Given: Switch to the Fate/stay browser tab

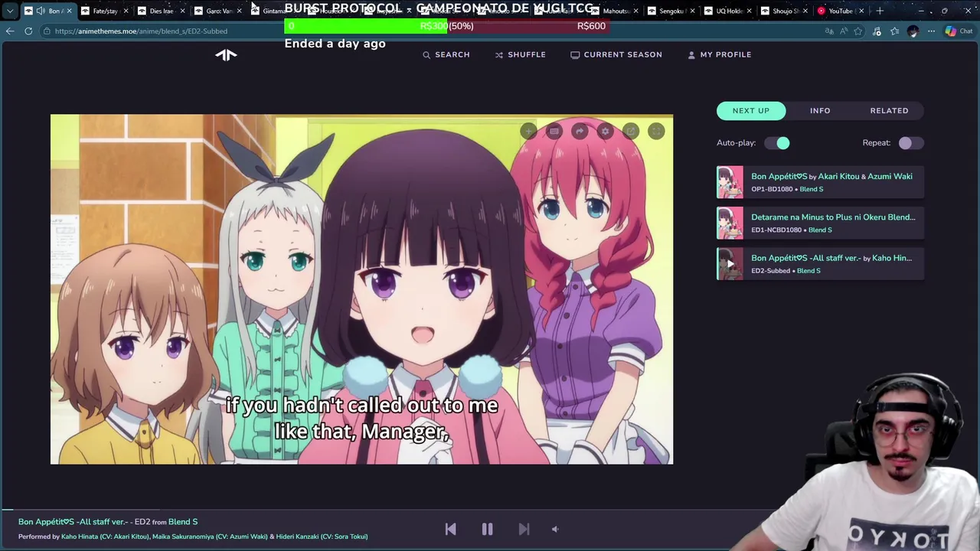Looking at the screenshot, I should pos(105,11).
